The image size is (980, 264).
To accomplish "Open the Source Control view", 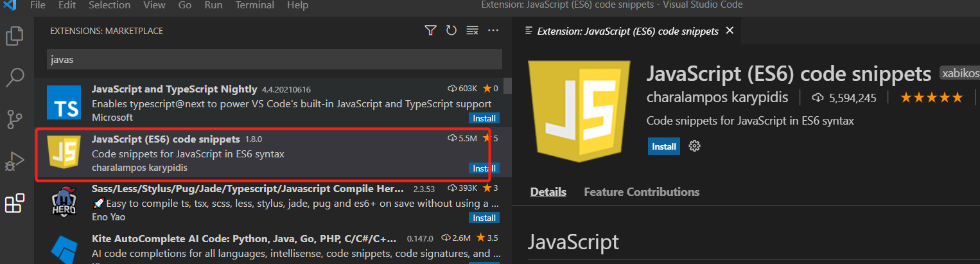I will point(14,119).
